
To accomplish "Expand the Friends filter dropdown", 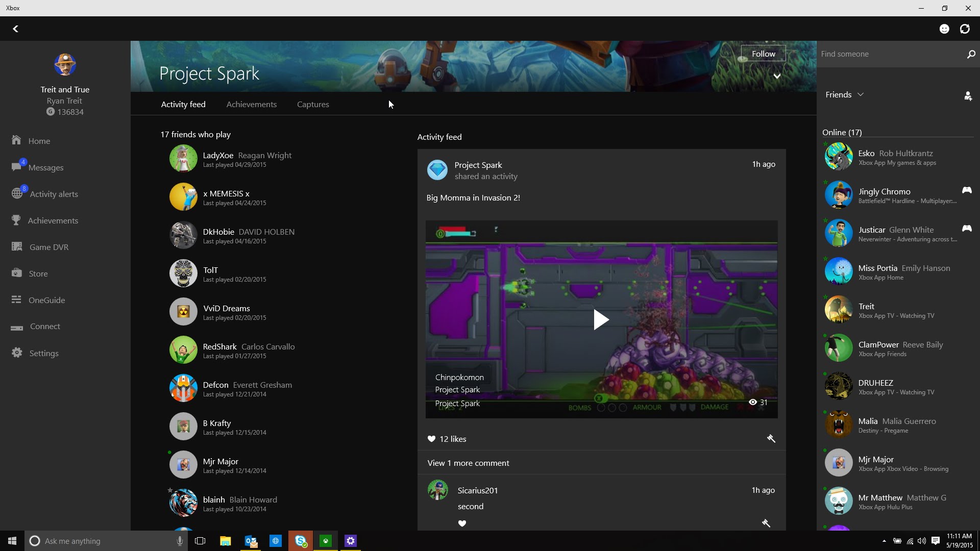I will [845, 95].
